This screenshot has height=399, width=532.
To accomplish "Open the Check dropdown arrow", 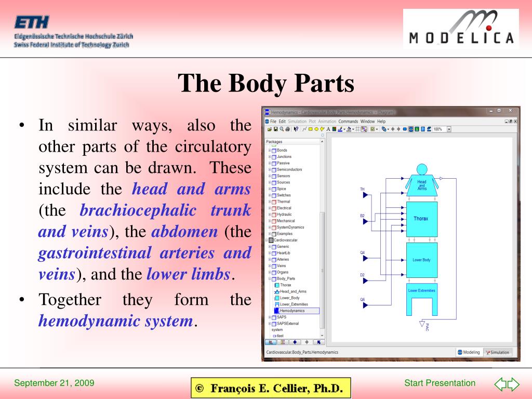I will coord(377,129).
